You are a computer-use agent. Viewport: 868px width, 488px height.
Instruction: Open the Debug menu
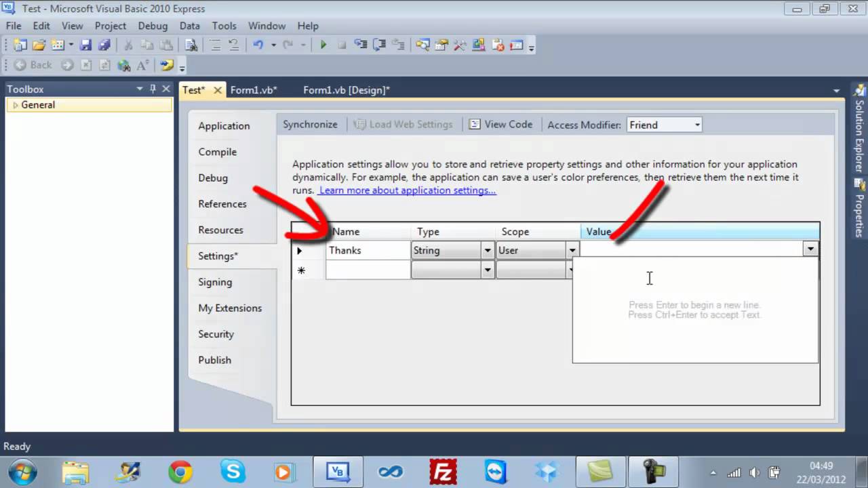click(x=153, y=26)
